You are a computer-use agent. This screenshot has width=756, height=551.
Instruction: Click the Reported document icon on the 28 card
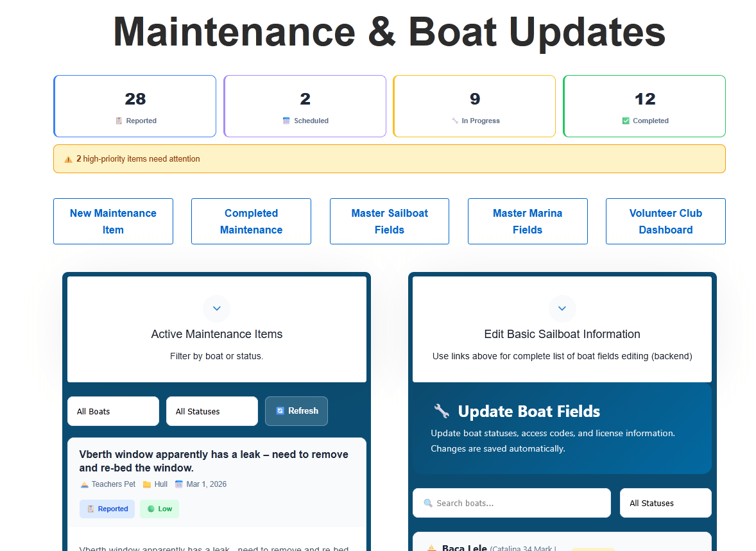tap(119, 121)
